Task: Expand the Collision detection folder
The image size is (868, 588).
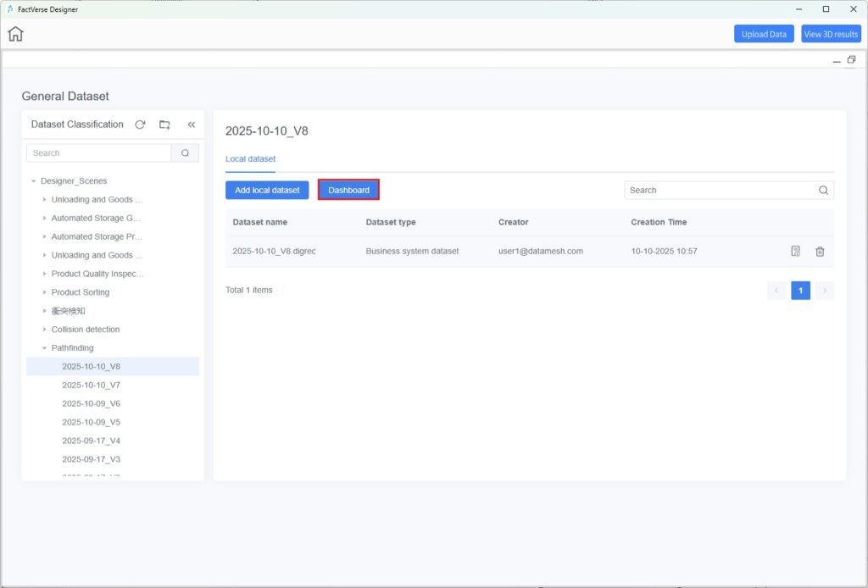Action: click(44, 330)
